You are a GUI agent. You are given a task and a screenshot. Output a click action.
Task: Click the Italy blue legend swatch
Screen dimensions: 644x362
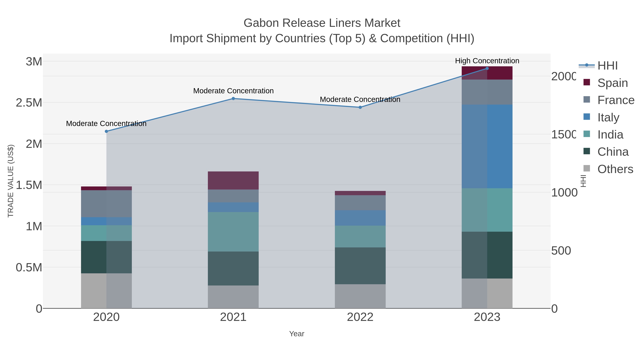(587, 117)
